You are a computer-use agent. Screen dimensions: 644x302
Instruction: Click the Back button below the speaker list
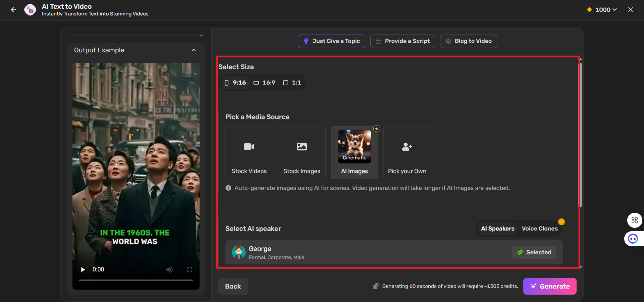[233, 286]
